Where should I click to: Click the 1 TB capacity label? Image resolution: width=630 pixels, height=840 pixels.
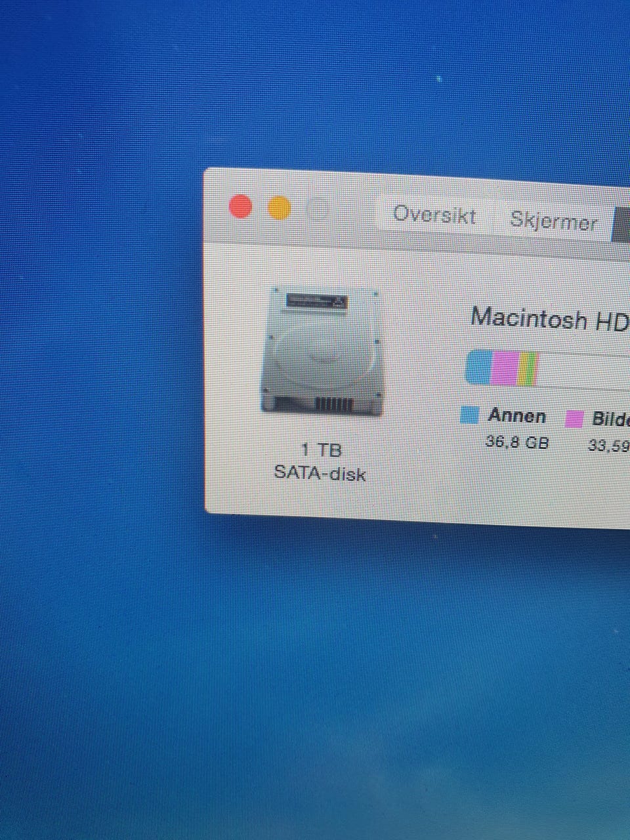tap(322, 450)
